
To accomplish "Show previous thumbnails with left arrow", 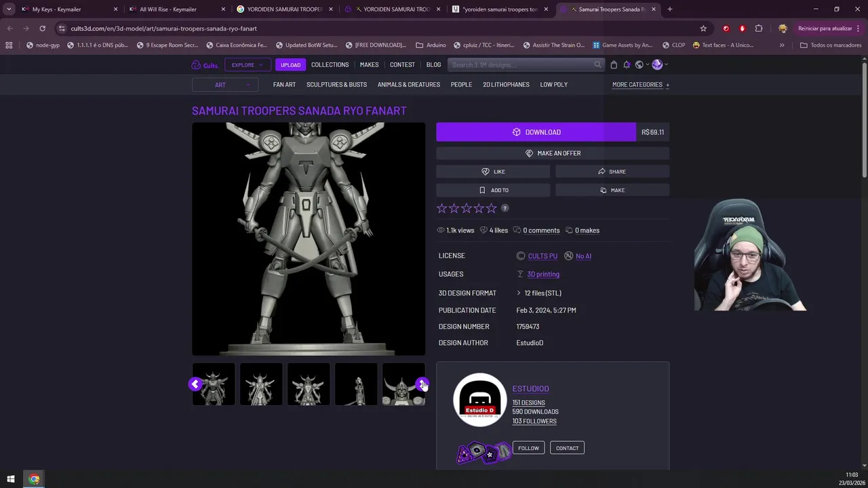I will (x=195, y=384).
